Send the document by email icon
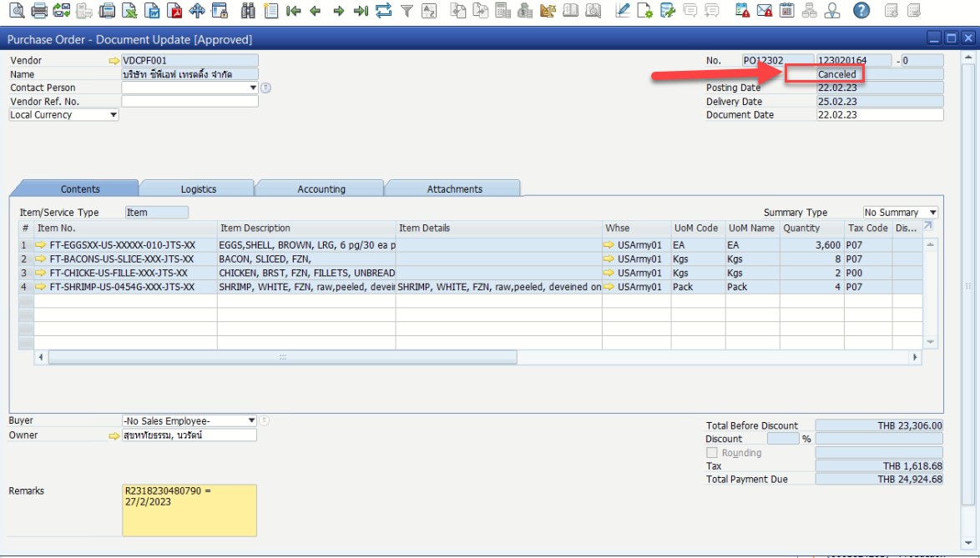The image size is (980, 558). (61, 11)
